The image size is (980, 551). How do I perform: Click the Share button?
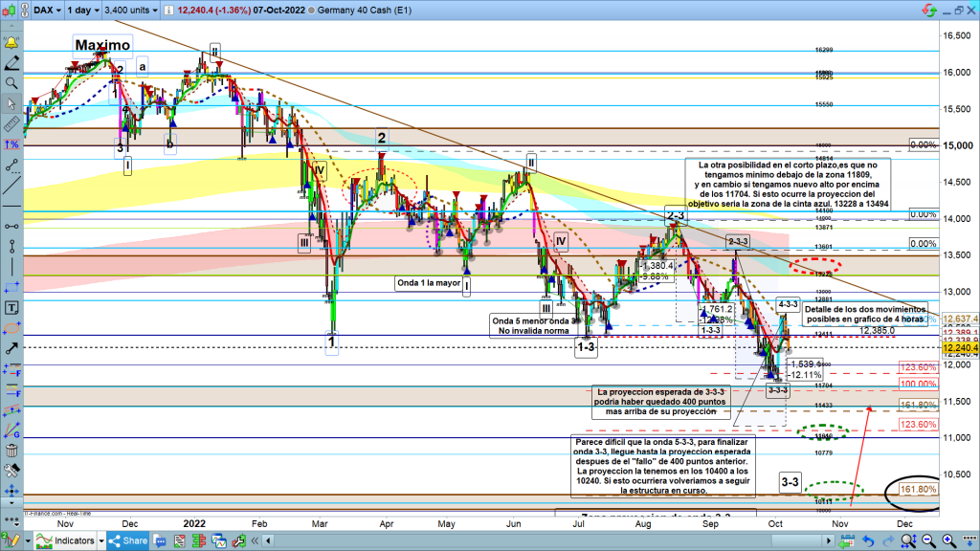(x=131, y=540)
